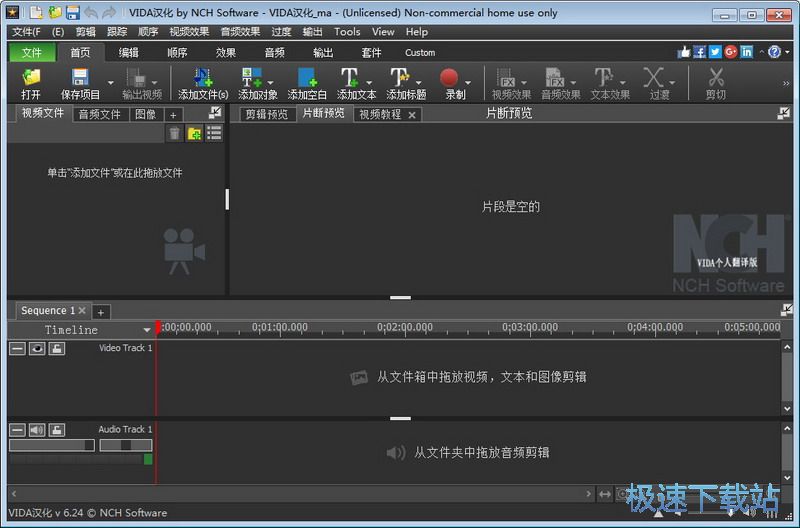The width and height of the screenshot is (800, 528).
Task: Click the list view icon in file bin
Action: pyautogui.click(x=213, y=134)
